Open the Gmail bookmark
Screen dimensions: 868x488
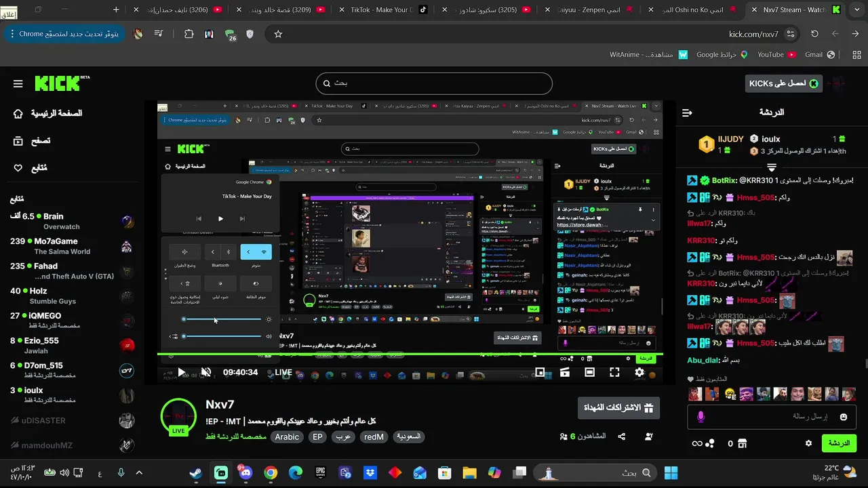pos(819,54)
